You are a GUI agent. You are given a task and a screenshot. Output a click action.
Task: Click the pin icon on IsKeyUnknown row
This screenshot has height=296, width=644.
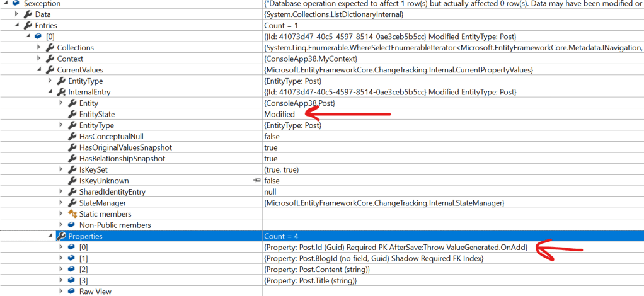click(x=256, y=181)
